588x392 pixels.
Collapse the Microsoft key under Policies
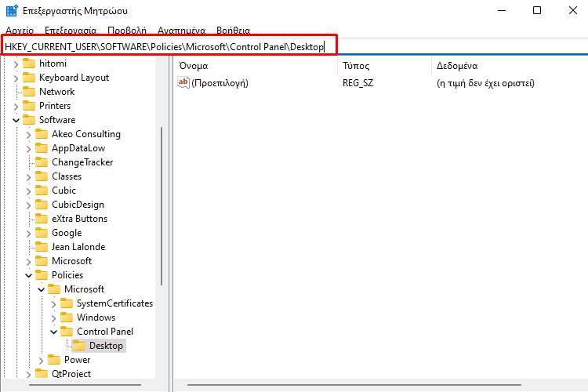[x=42, y=289]
